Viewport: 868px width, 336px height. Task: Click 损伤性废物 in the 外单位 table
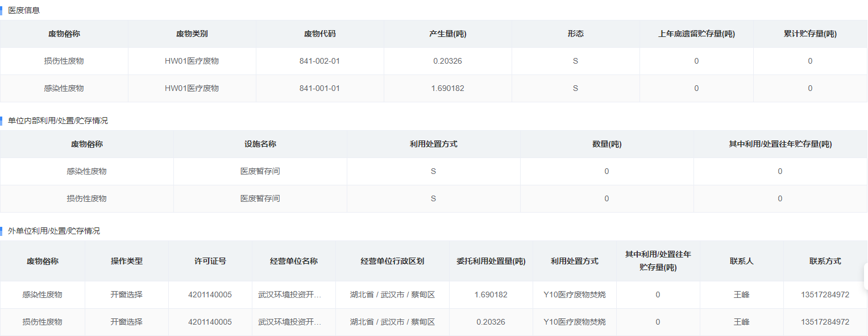click(x=43, y=322)
